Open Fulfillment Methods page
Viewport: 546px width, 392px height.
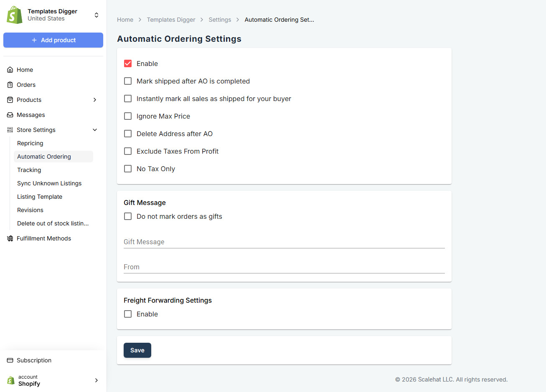tap(44, 238)
